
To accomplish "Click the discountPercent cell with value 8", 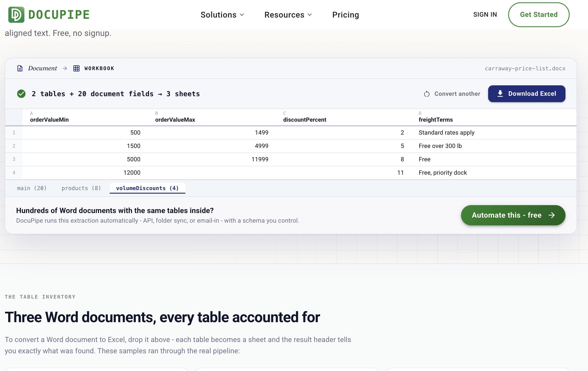I will (x=344, y=159).
